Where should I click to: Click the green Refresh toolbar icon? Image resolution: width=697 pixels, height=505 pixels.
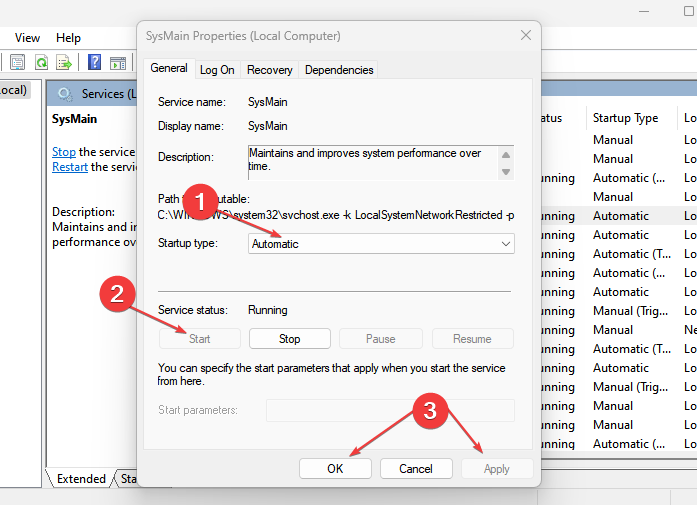coord(41,62)
